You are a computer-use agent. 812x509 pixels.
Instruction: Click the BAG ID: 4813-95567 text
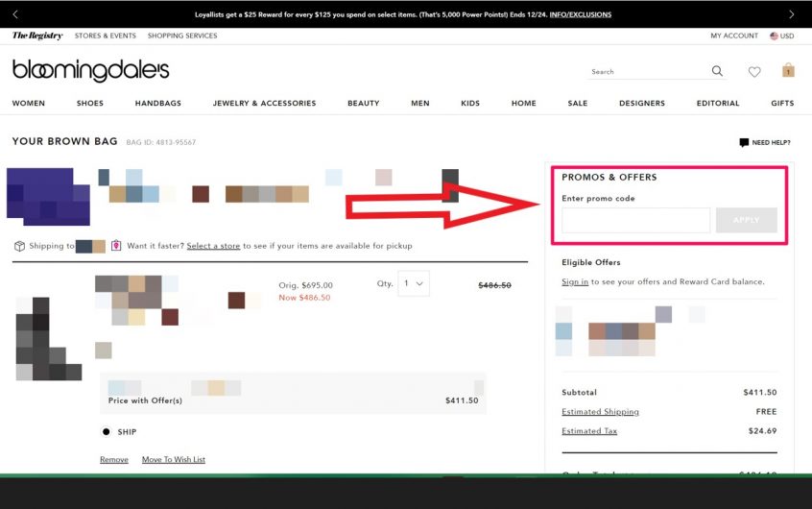click(161, 142)
